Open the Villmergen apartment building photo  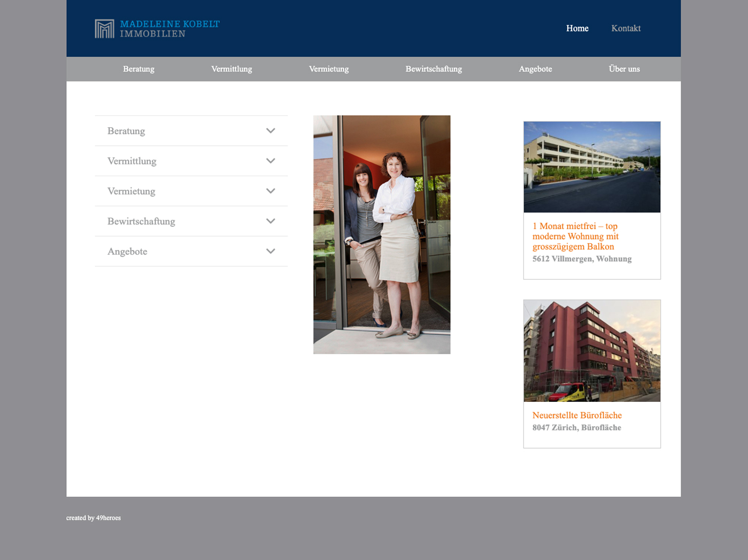click(x=592, y=167)
